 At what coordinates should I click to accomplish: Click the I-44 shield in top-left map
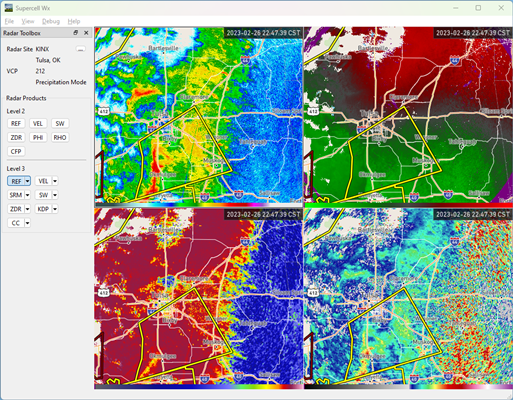245,60
